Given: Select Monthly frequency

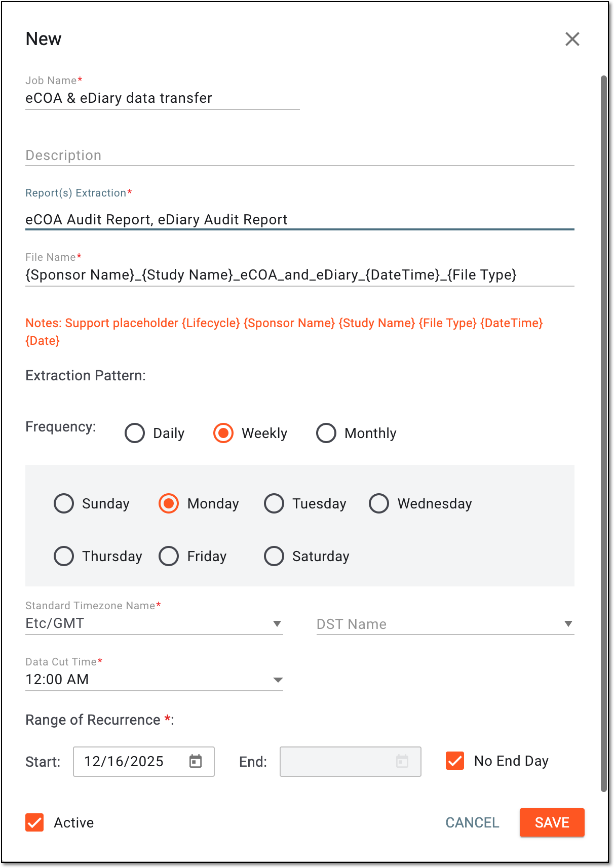Looking at the screenshot, I should click(x=326, y=433).
